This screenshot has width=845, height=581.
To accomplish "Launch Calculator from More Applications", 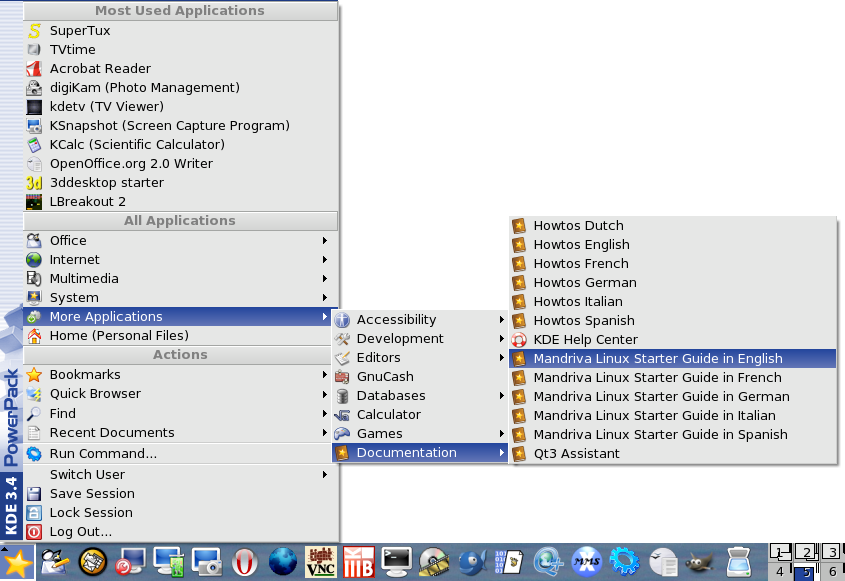I will (x=420, y=414).
